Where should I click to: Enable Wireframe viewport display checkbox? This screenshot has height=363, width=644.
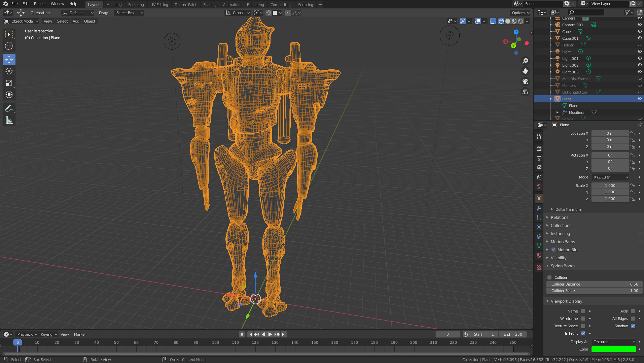point(583,319)
